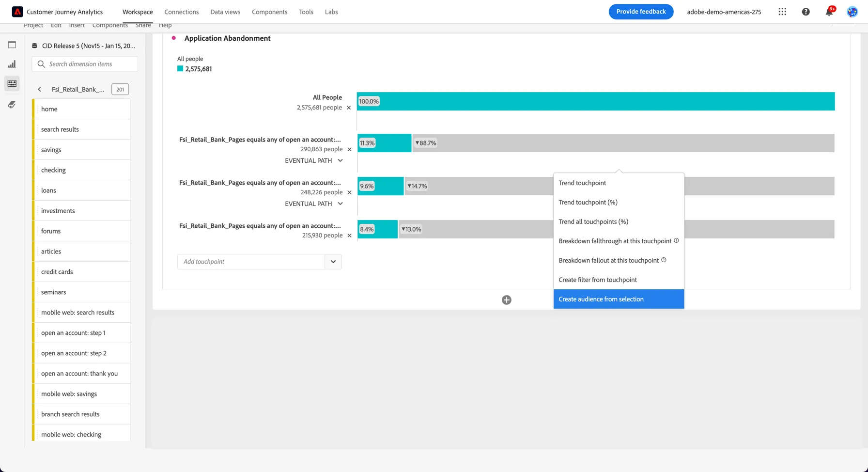Viewport: 868px width, 472px height.
Task: Choose Create filter from touchpoint
Action: (619, 280)
